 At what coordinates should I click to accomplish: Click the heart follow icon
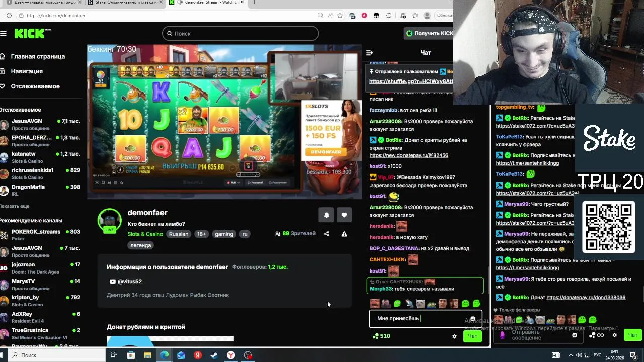click(344, 215)
